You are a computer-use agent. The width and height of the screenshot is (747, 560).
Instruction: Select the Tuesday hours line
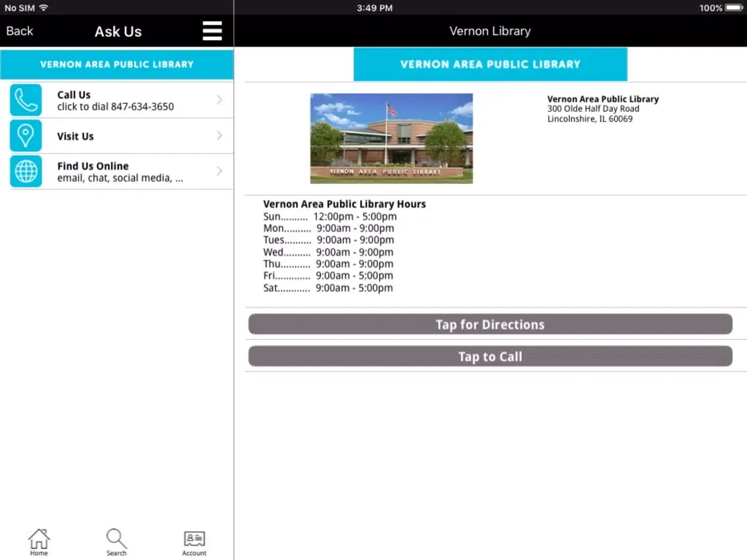tap(328, 240)
